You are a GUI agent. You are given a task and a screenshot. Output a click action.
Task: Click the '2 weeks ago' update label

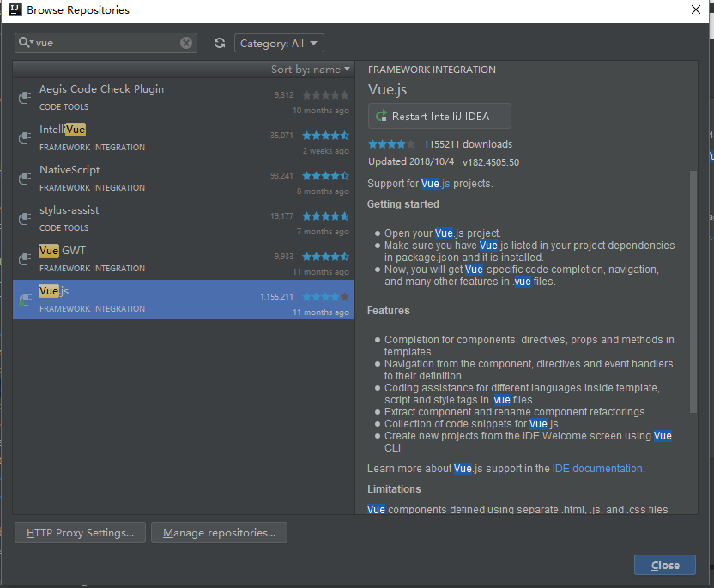[x=326, y=151]
